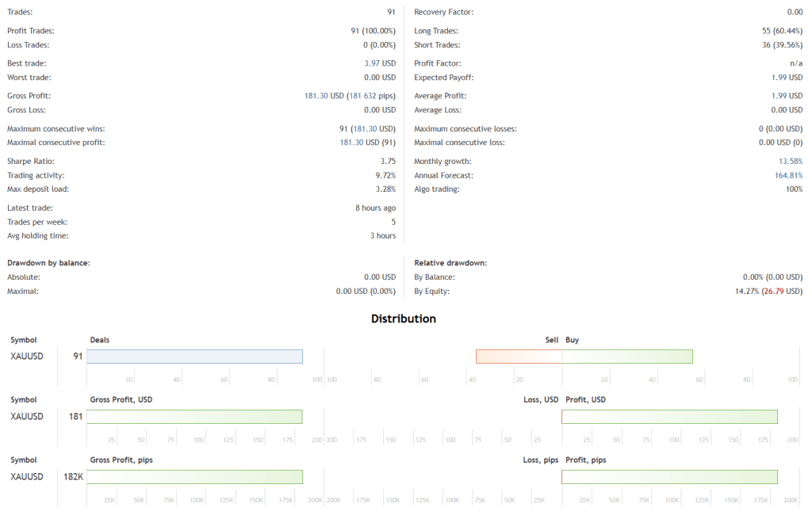812x515 pixels.
Task: Click the green Profit USD bar
Action: [x=669, y=416]
